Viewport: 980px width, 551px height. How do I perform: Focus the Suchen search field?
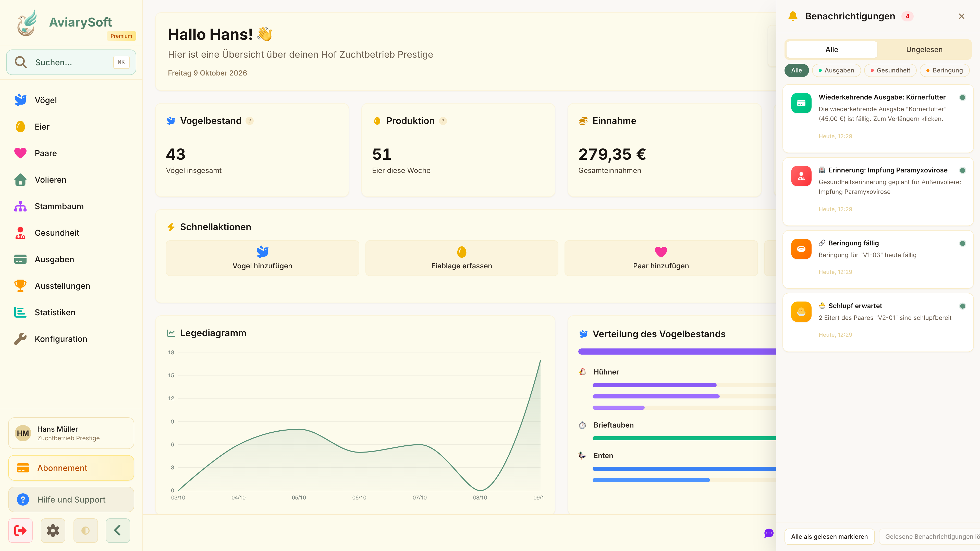click(x=71, y=62)
